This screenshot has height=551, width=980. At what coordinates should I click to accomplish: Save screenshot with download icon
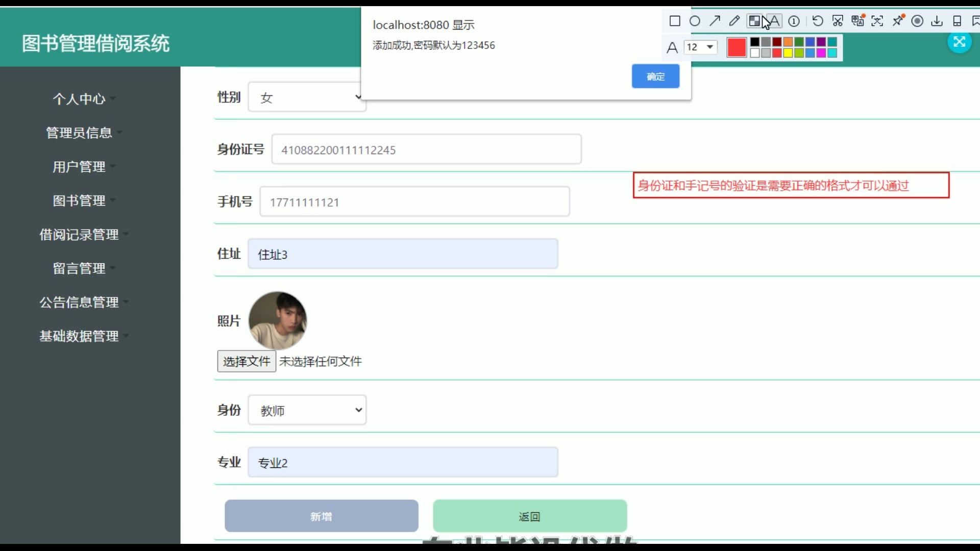(x=937, y=21)
